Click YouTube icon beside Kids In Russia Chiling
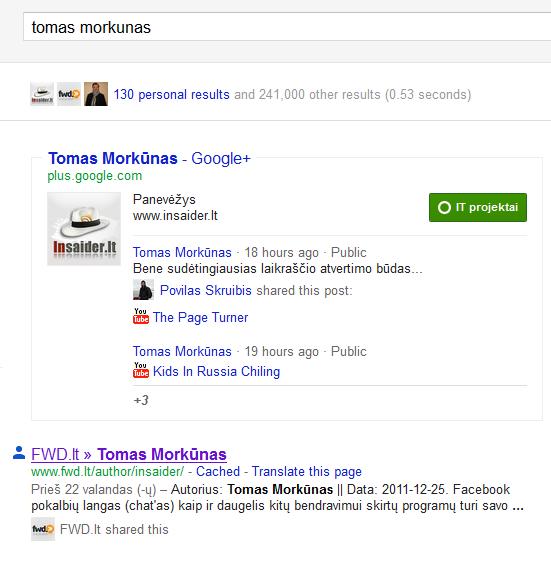Viewport: 551px width, 575px height. [x=141, y=370]
